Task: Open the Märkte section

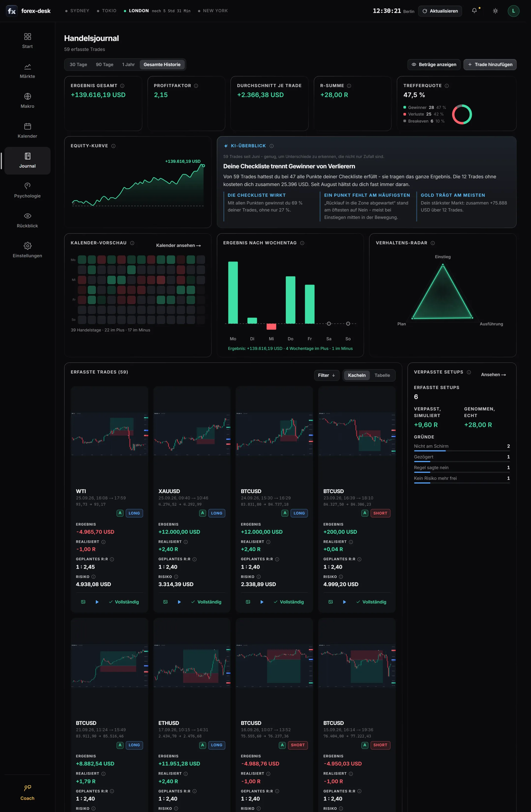Action: coord(27,71)
